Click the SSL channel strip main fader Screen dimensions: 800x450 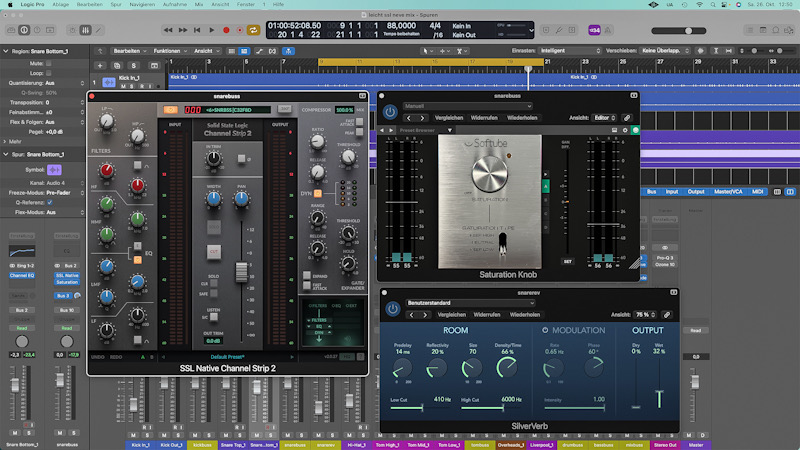point(241,272)
